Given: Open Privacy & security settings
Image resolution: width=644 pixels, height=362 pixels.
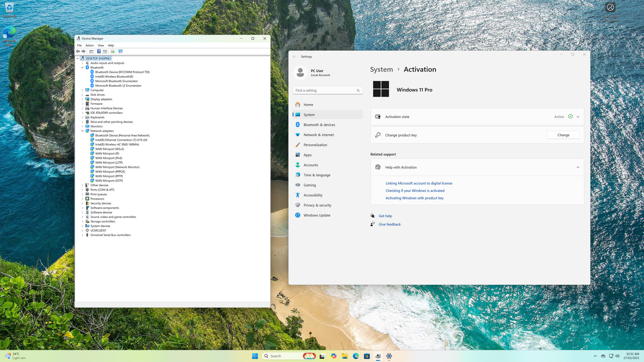Looking at the screenshot, I should (x=328, y=205).
